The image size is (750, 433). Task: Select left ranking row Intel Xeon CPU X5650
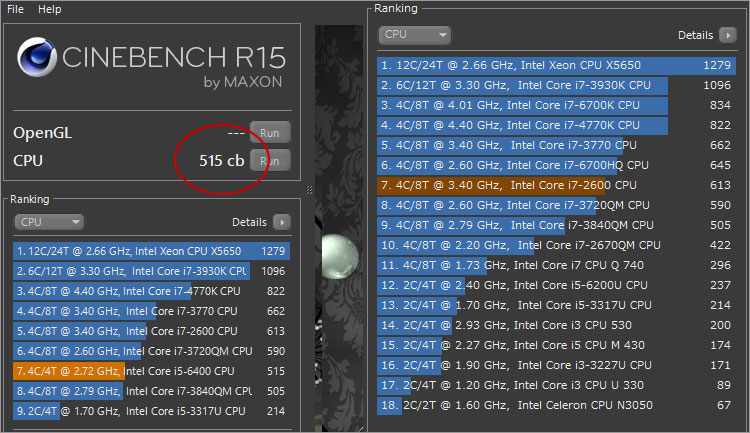151,251
